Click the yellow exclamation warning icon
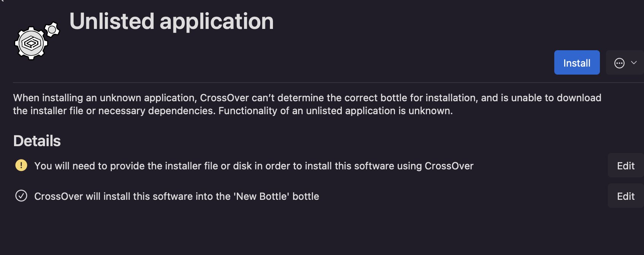The width and height of the screenshot is (644, 255). click(21, 166)
